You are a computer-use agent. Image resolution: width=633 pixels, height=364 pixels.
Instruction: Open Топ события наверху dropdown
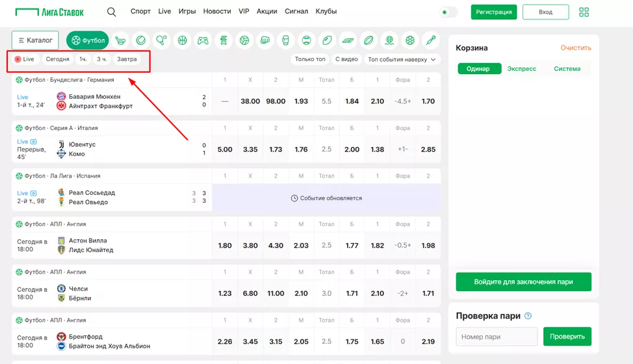tap(402, 59)
